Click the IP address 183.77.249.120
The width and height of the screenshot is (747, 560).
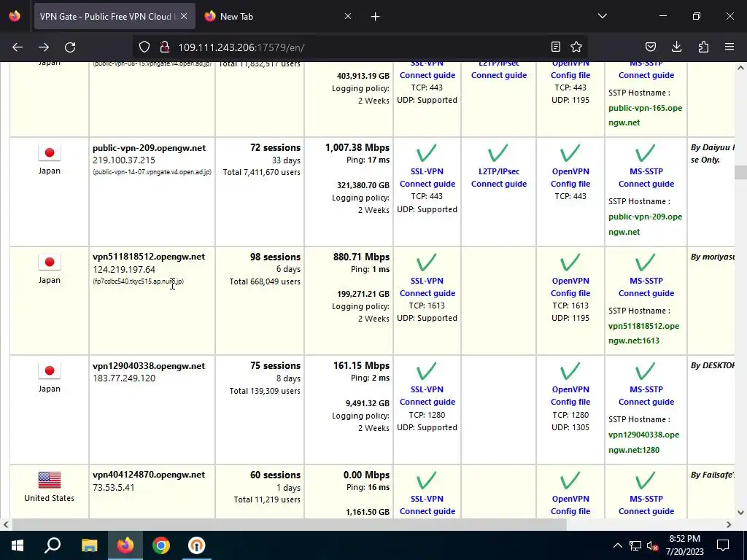pos(124,378)
